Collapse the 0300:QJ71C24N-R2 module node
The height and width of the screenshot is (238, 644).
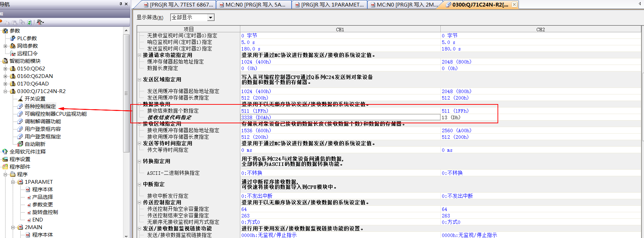pos(5,91)
